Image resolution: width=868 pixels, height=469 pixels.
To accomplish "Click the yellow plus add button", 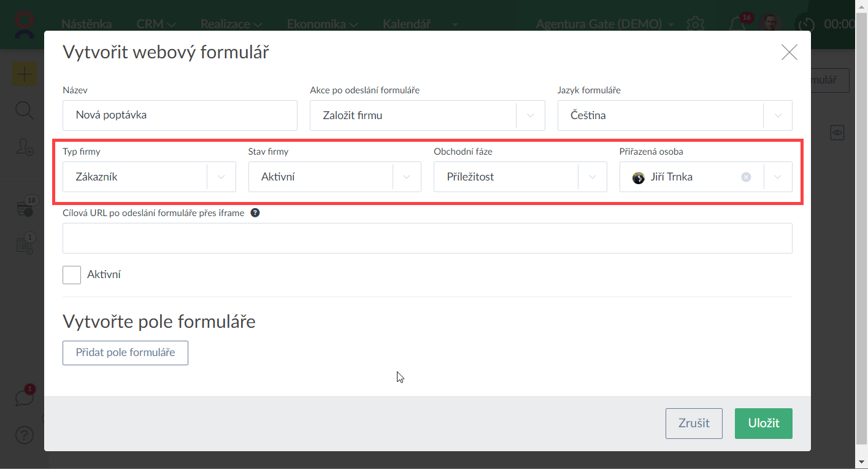I will [x=25, y=75].
